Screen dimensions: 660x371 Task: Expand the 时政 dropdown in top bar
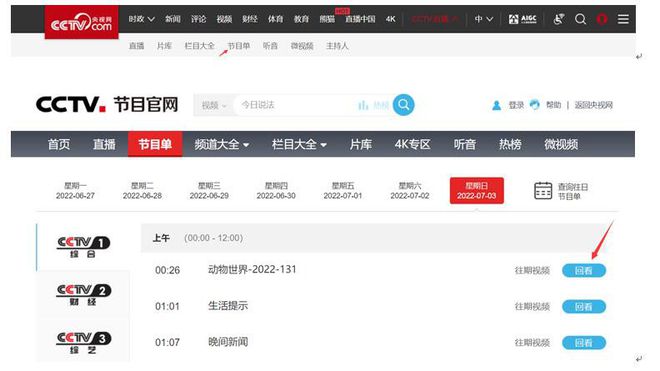(x=141, y=19)
